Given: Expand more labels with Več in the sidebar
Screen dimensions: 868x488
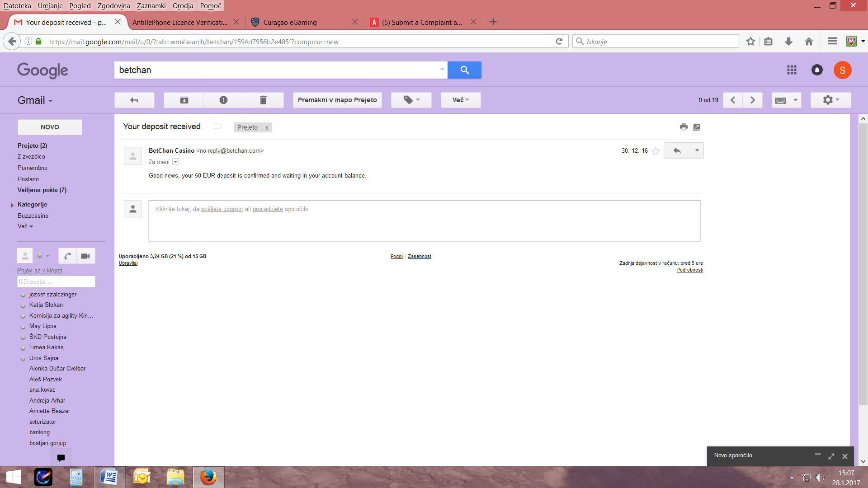Looking at the screenshot, I should [x=25, y=226].
